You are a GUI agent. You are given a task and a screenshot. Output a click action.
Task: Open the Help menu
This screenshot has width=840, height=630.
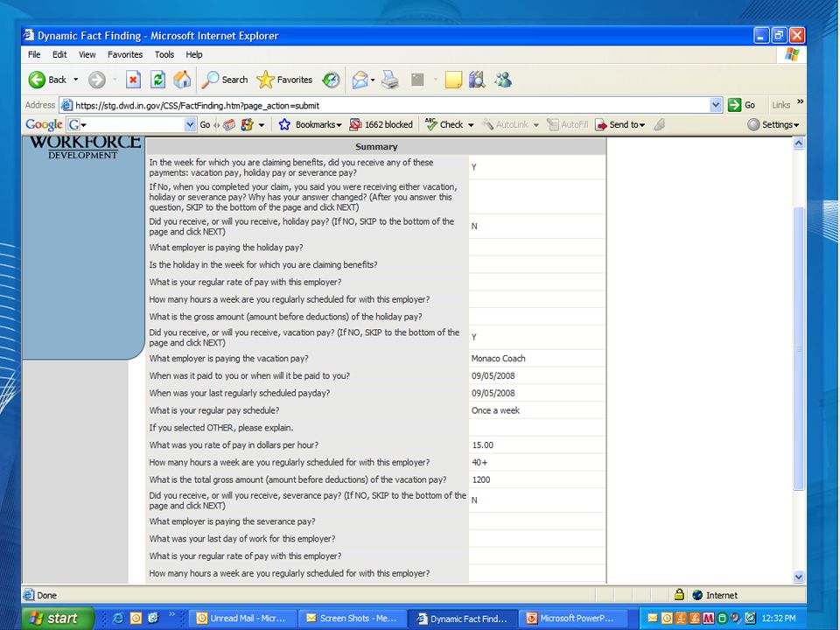pos(194,54)
